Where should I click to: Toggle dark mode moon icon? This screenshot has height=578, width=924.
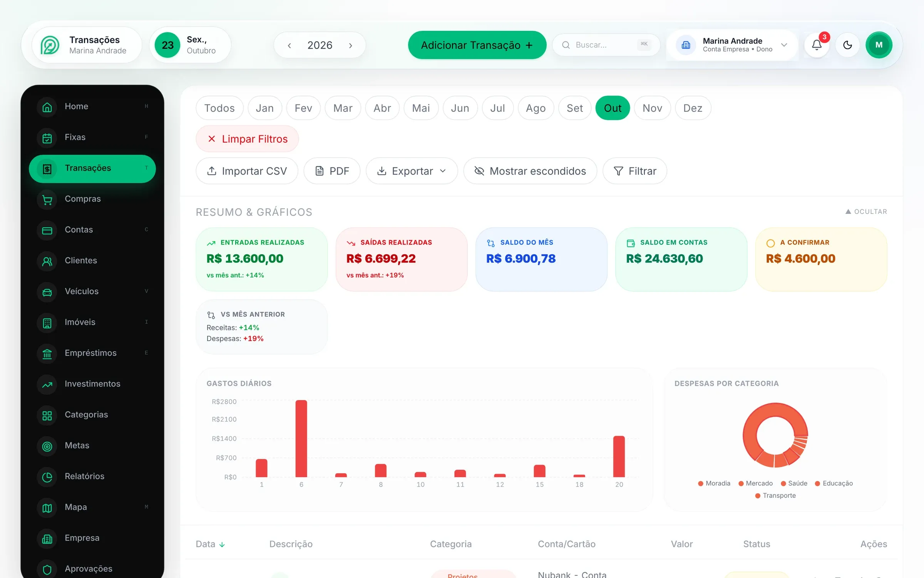point(847,45)
